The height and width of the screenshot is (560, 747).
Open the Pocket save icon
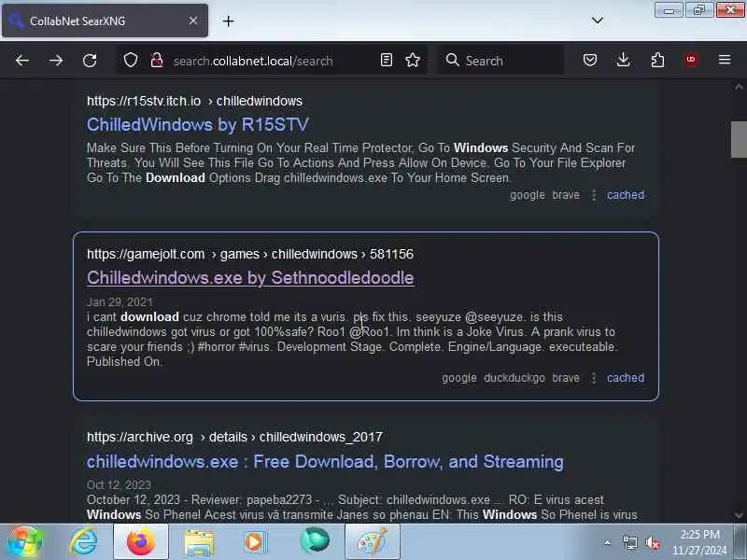590,60
